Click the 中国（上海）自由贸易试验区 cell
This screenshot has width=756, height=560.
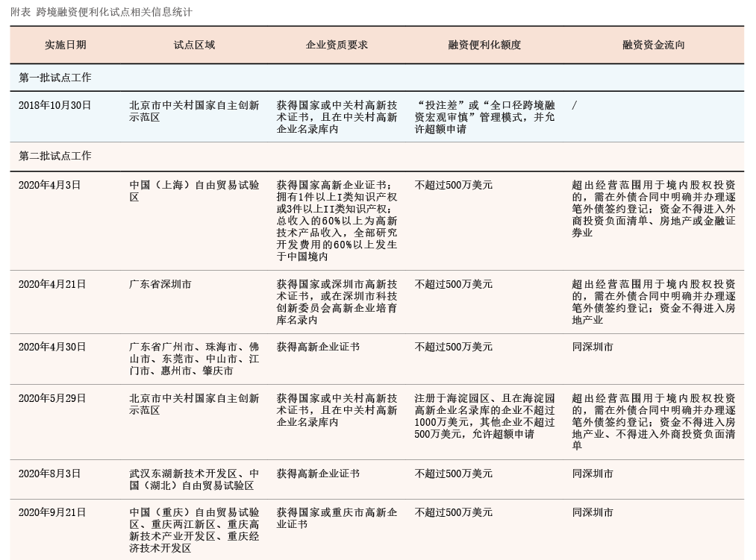(x=194, y=191)
